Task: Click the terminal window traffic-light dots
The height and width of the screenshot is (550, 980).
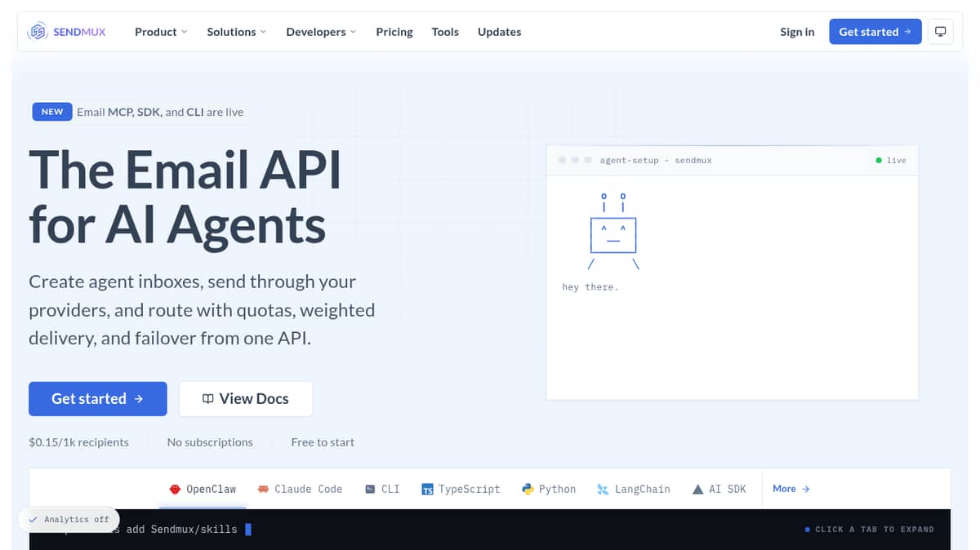Action: 575,160
